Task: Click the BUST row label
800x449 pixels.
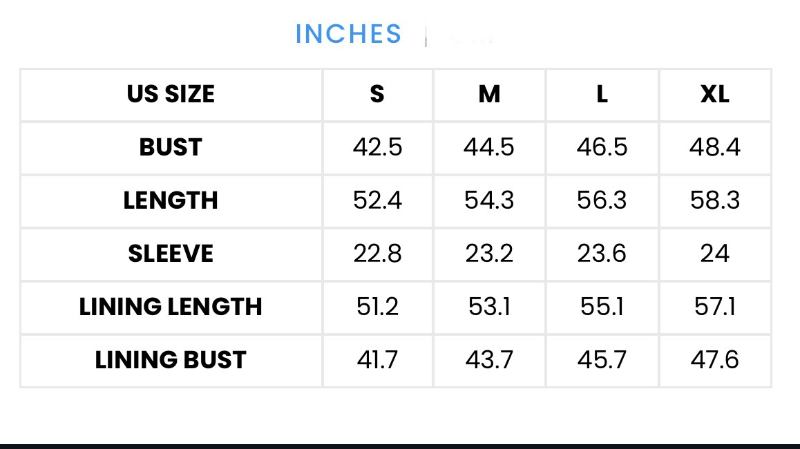Action: click(x=171, y=147)
